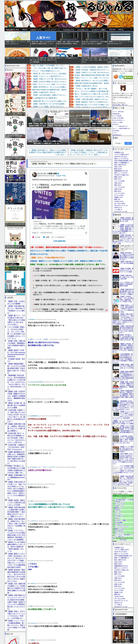This screenshot has width=138, height=644.
Task: Open 5ch.net in the nav bar
Action: click(x=112, y=30)
